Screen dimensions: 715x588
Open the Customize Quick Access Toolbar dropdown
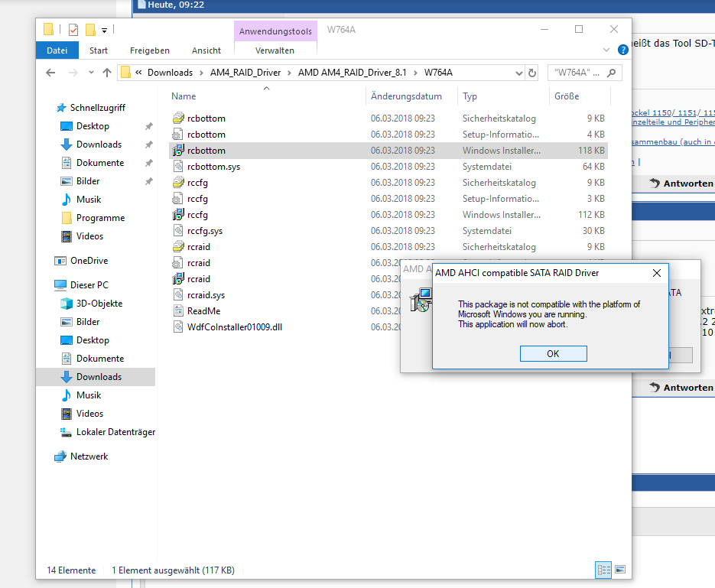point(105,30)
